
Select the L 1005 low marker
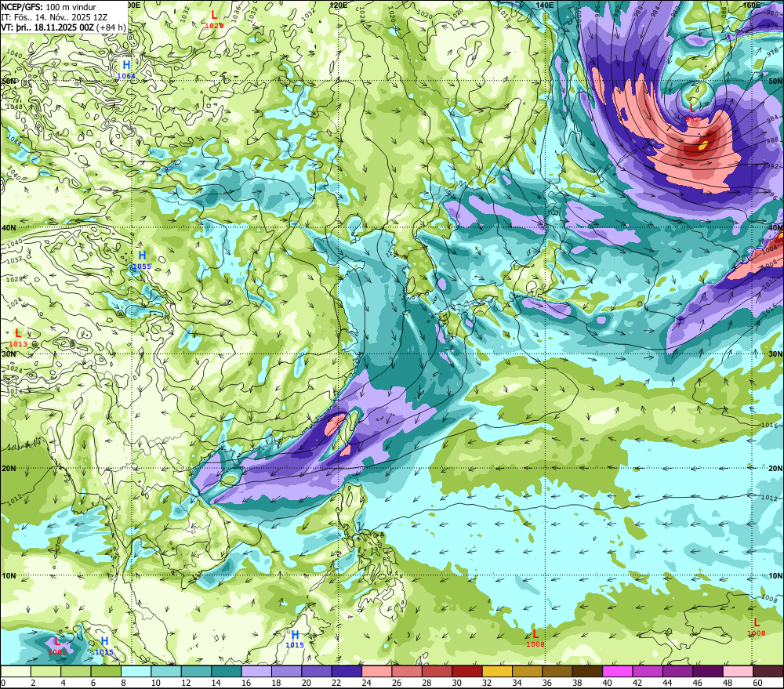pyautogui.click(x=57, y=646)
